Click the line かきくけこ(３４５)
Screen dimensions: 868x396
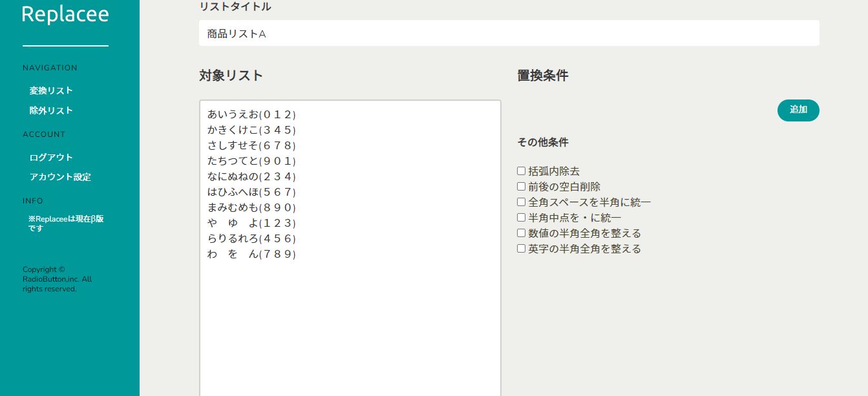coord(251,130)
